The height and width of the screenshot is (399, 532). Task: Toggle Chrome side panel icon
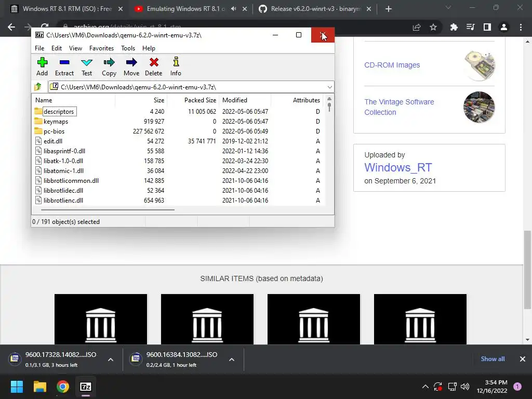click(487, 27)
